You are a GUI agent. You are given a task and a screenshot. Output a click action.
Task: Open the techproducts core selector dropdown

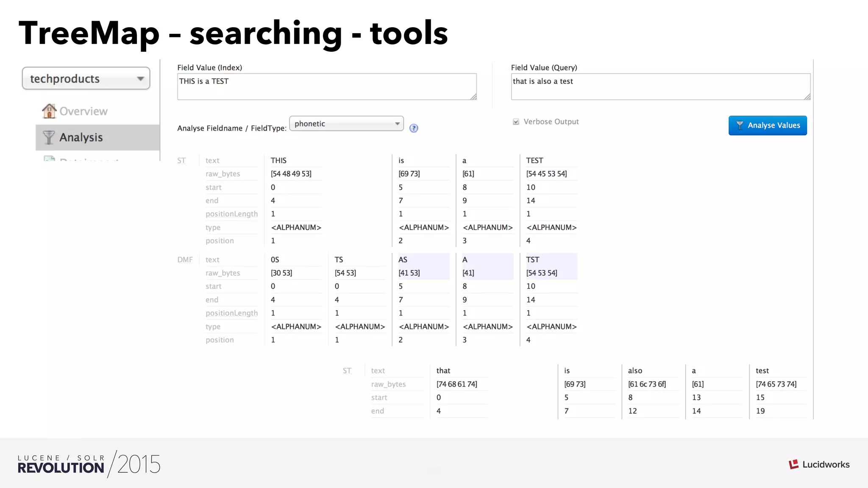pyautogui.click(x=86, y=78)
